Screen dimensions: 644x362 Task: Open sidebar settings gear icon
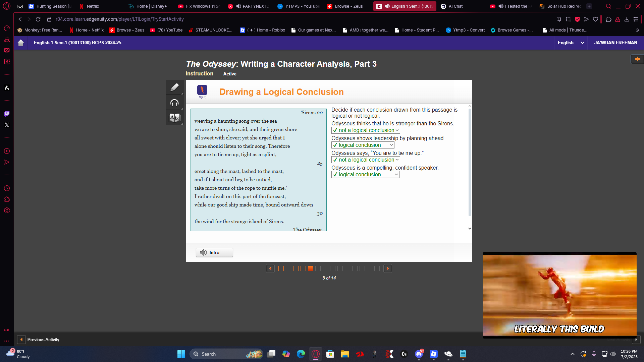[7, 210]
